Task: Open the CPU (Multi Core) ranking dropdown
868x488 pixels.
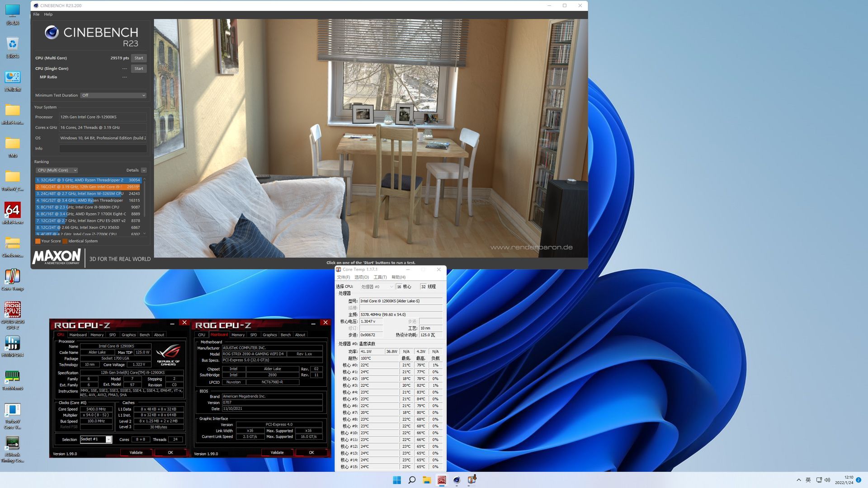Action: coord(57,170)
